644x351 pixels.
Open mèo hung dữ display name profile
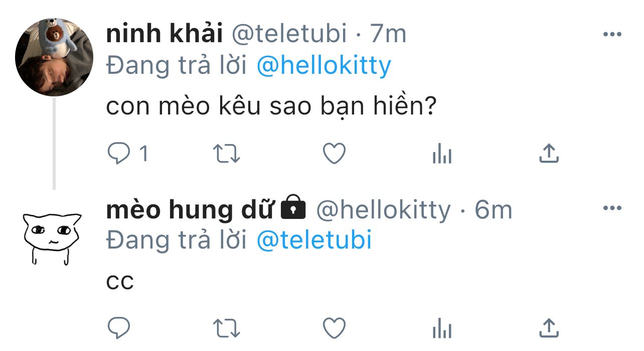190,210
